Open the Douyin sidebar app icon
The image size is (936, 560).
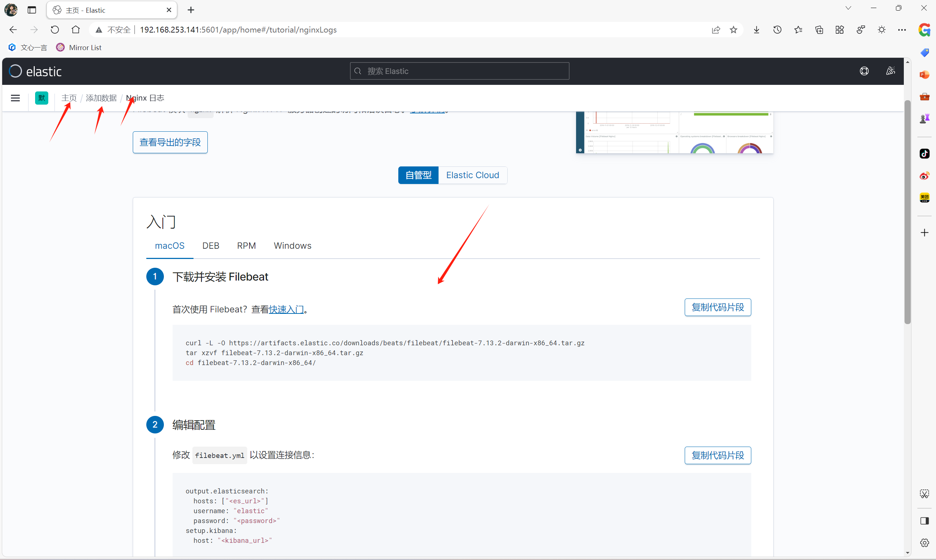tap(924, 154)
